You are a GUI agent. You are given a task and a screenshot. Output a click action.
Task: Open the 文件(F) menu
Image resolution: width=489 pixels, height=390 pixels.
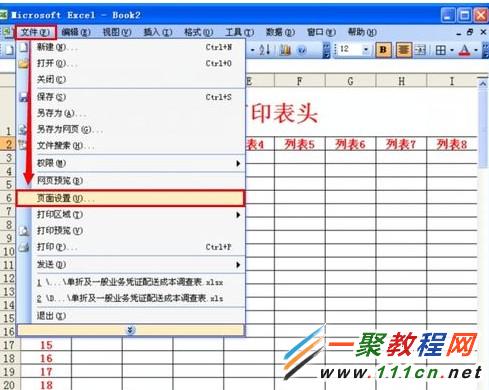pos(35,32)
